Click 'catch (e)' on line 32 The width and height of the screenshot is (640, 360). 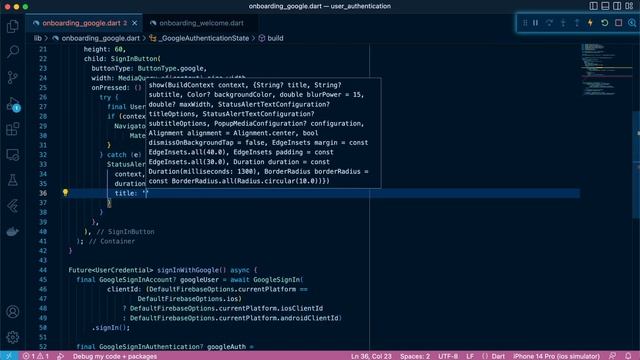[124, 155]
